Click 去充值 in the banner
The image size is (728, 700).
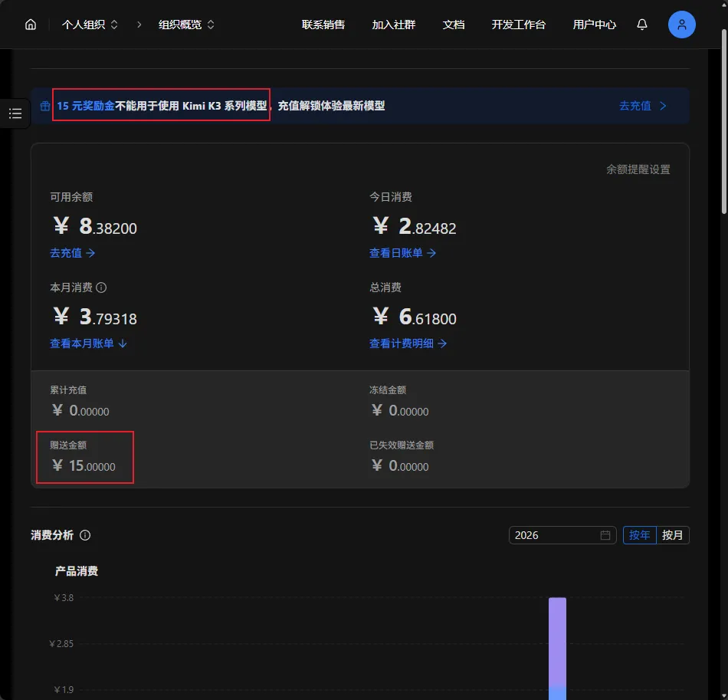(643, 106)
